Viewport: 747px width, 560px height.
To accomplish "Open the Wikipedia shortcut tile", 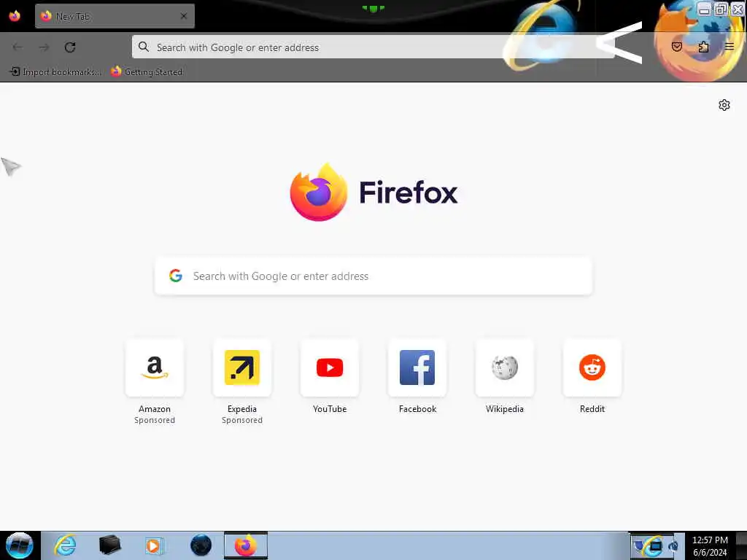I will point(505,367).
